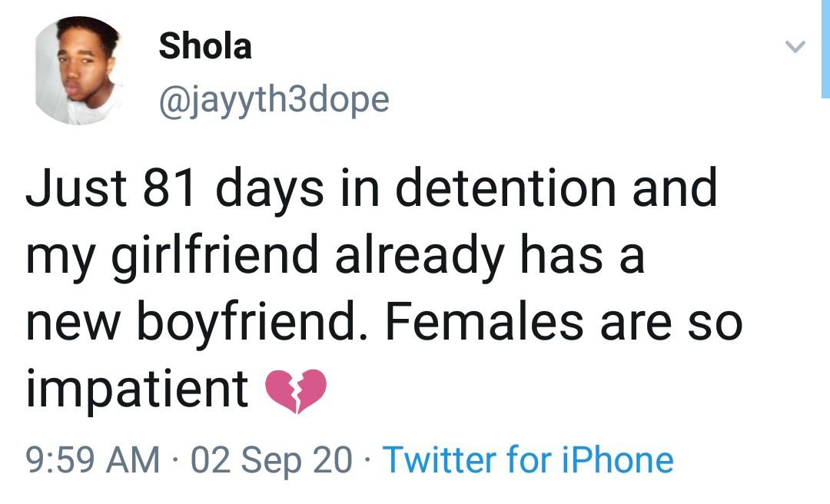
Task: Click the word "impatient" in the tweet
Action: pyautogui.click(x=137, y=390)
